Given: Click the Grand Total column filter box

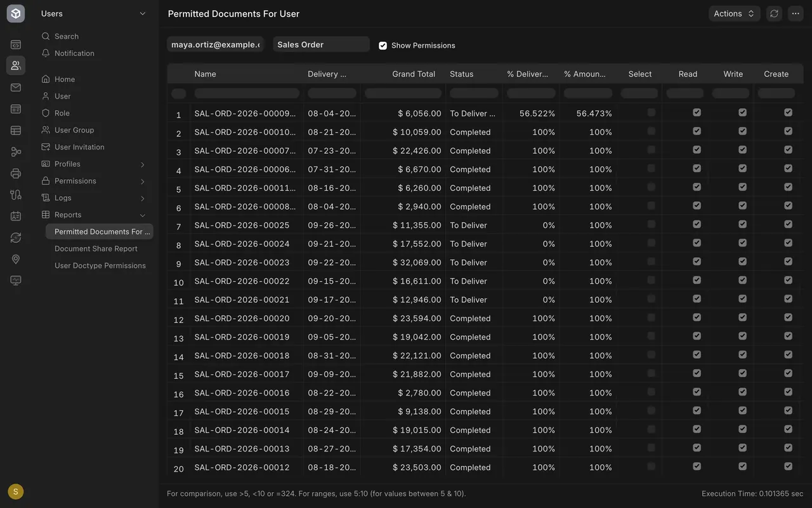Looking at the screenshot, I should tap(403, 93).
